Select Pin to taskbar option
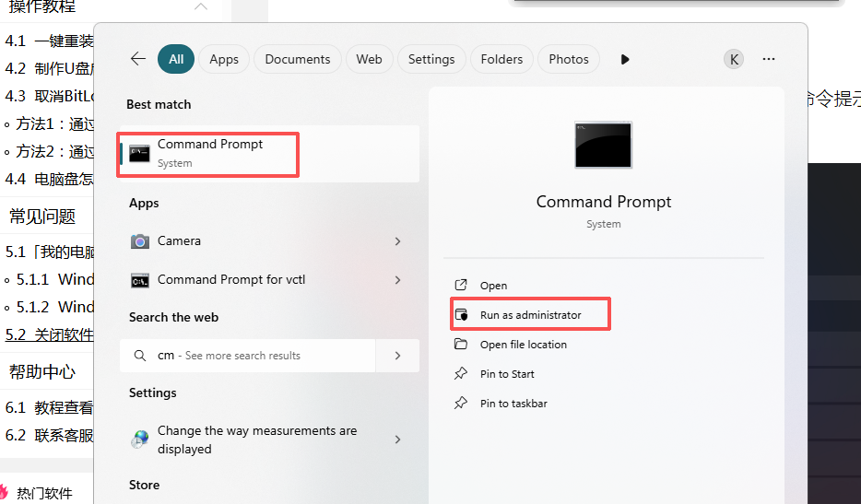 [x=513, y=404]
